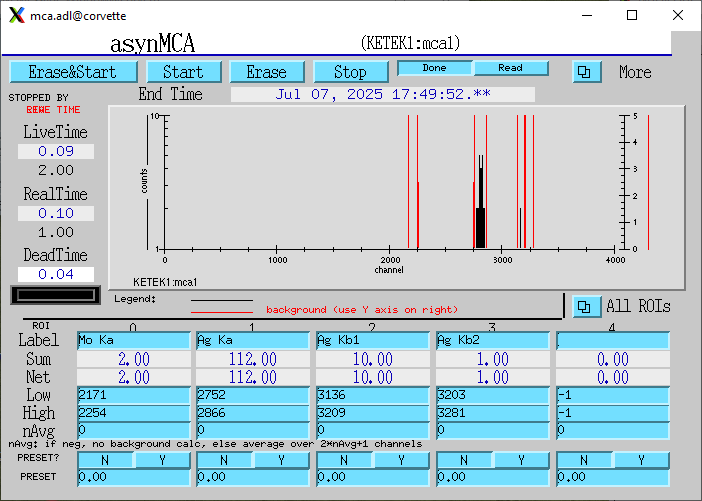Edit ROI 2 High value 3209
This screenshot has width=702, height=501.
click(373, 413)
